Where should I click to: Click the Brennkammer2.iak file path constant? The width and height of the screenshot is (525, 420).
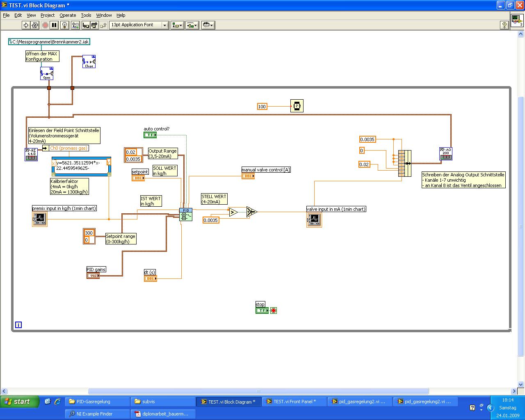pyautogui.click(x=49, y=42)
